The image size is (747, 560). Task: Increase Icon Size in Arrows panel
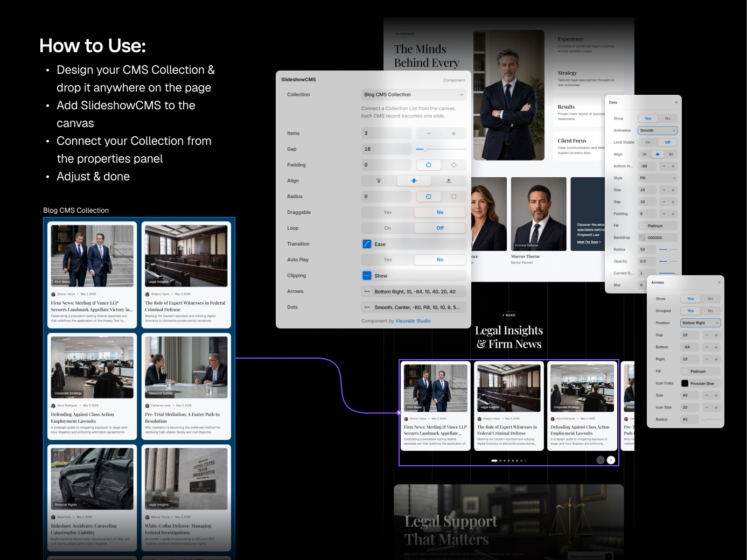716,408
